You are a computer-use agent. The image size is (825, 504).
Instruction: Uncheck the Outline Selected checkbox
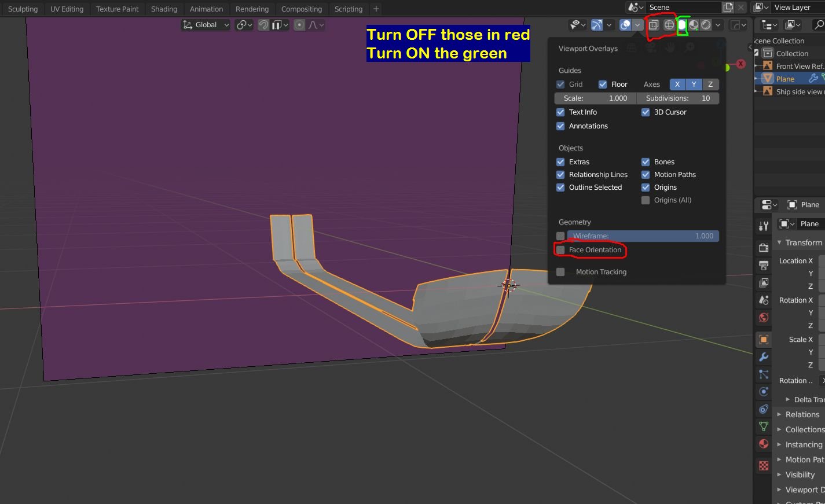[560, 187]
